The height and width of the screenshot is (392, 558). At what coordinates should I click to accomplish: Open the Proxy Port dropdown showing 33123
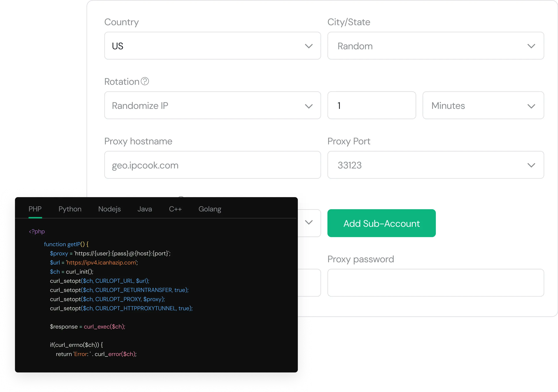point(436,165)
